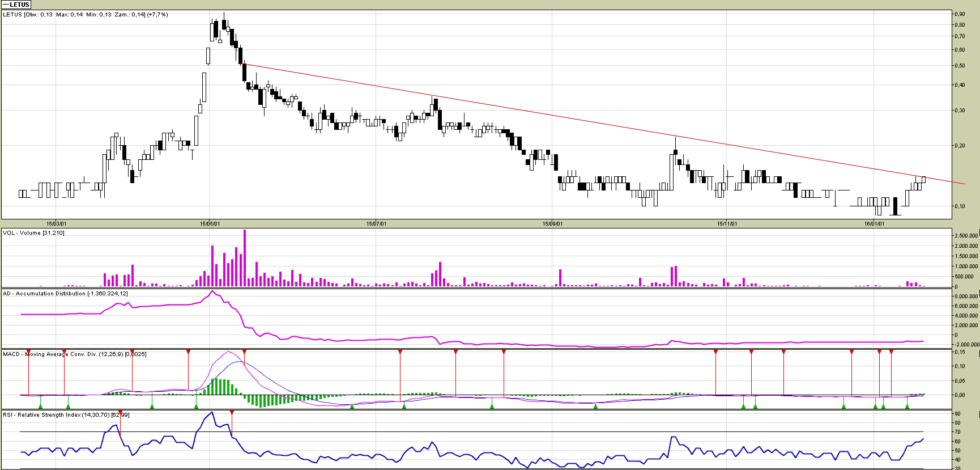Select the RSI - Relative Strength Index label
The width and height of the screenshot is (980, 470).
tap(66, 415)
